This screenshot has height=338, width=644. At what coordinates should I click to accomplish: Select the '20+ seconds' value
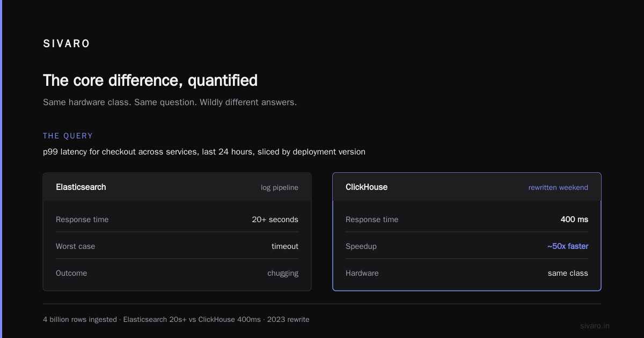point(275,219)
